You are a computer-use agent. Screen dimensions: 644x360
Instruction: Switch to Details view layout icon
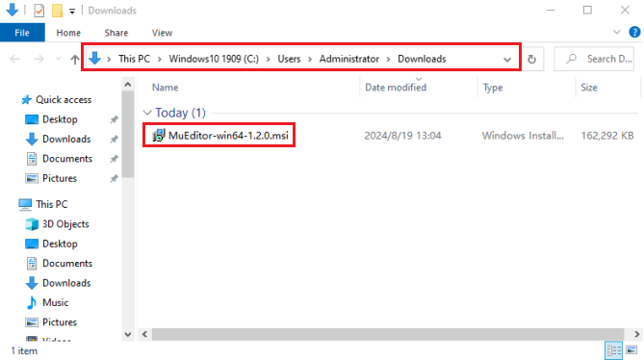click(x=614, y=350)
